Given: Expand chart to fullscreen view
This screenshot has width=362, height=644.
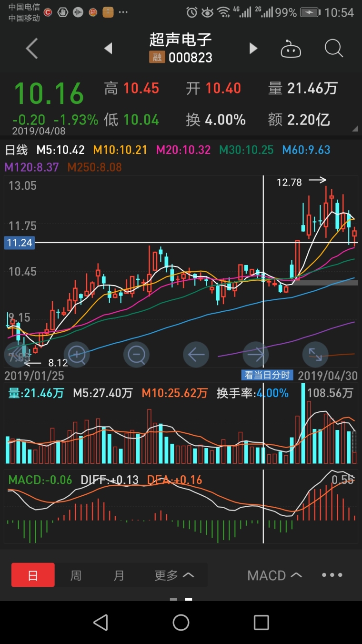Looking at the screenshot, I should (x=315, y=354).
